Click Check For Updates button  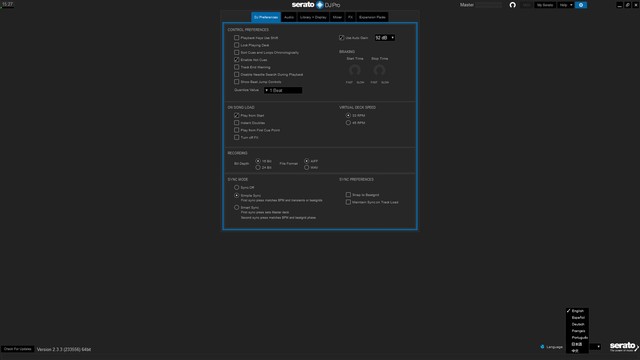tap(18, 349)
